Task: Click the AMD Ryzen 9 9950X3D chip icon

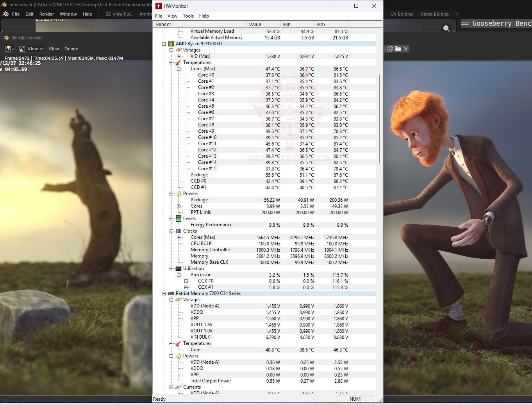Action: [171, 44]
